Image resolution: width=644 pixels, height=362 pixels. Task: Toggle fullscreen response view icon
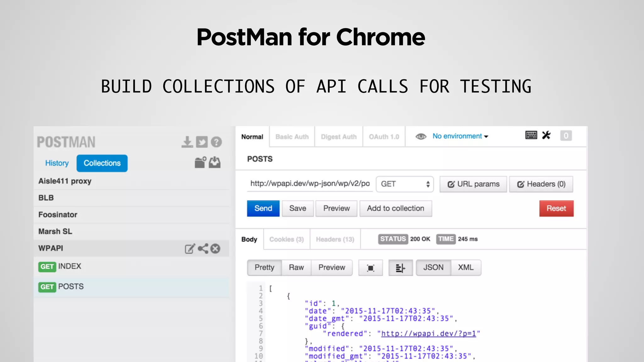(x=371, y=268)
